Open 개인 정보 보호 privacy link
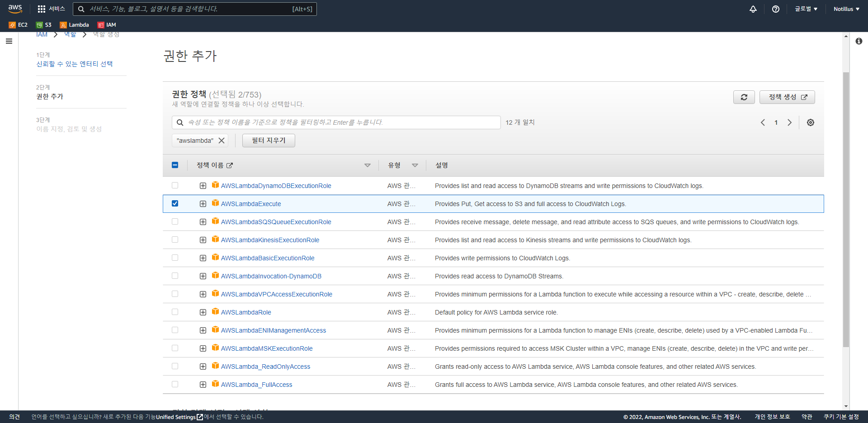Screen dimensions: 868x423 pos(772,417)
